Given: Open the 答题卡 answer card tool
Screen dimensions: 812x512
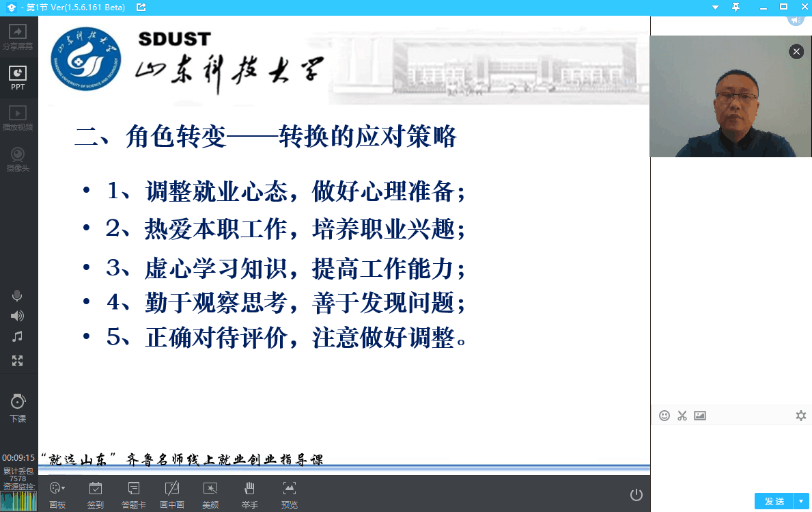Looking at the screenshot, I should pos(133,492).
